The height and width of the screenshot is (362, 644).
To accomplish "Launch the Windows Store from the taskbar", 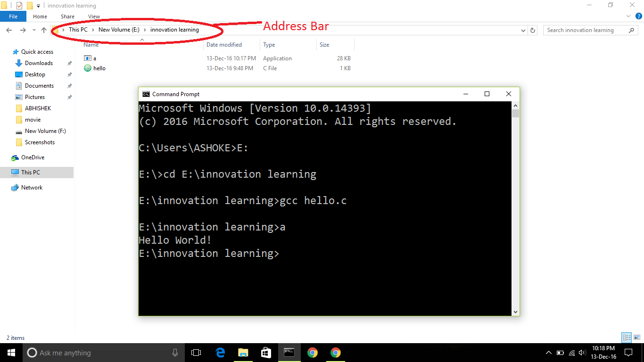I will (265, 352).
